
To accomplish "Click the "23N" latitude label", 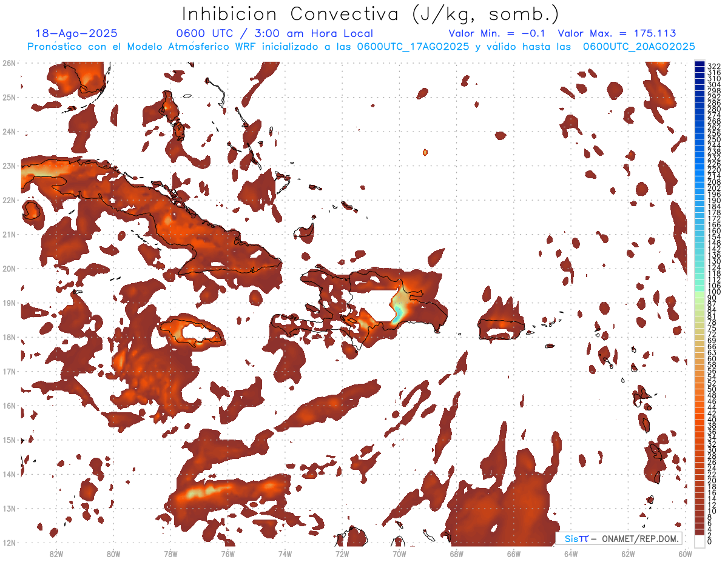I will tap(8, 166).
